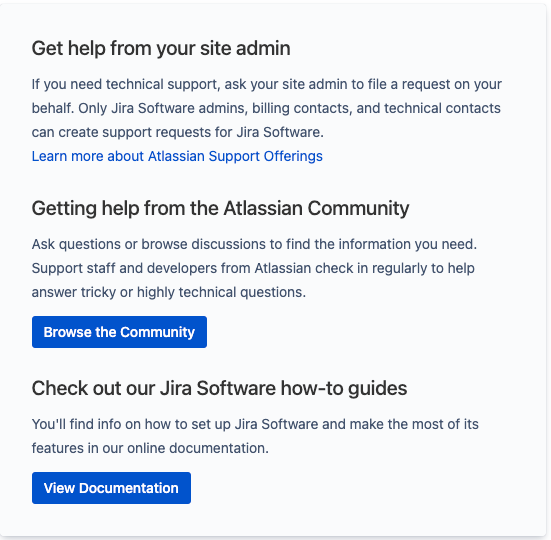Click the Check out our Jira Software how-to guides heading
Image resolution: width=551 pixels, height=540 pixels.
coord(219,389)
